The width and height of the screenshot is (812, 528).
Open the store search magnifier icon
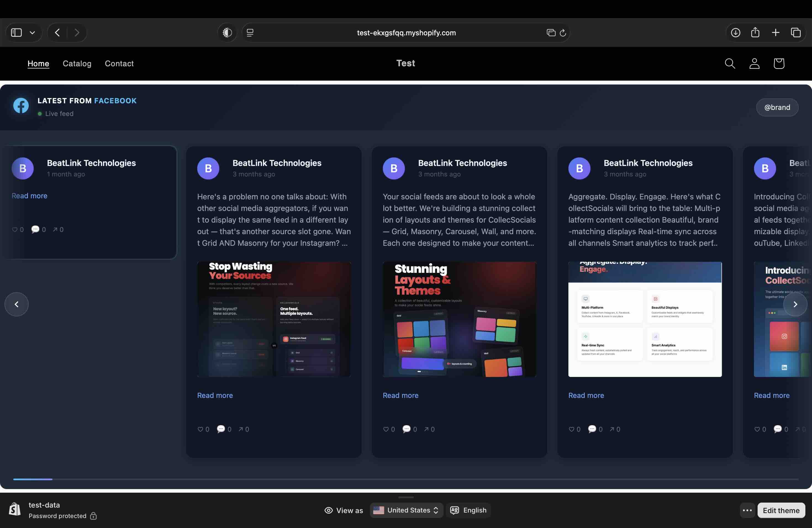tap(730, 64)
